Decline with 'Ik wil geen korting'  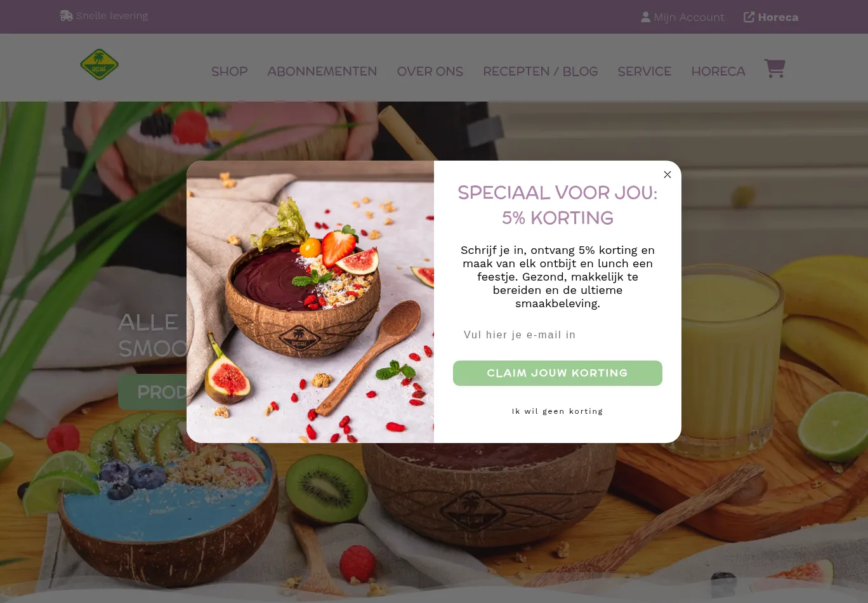click(557, 411)
